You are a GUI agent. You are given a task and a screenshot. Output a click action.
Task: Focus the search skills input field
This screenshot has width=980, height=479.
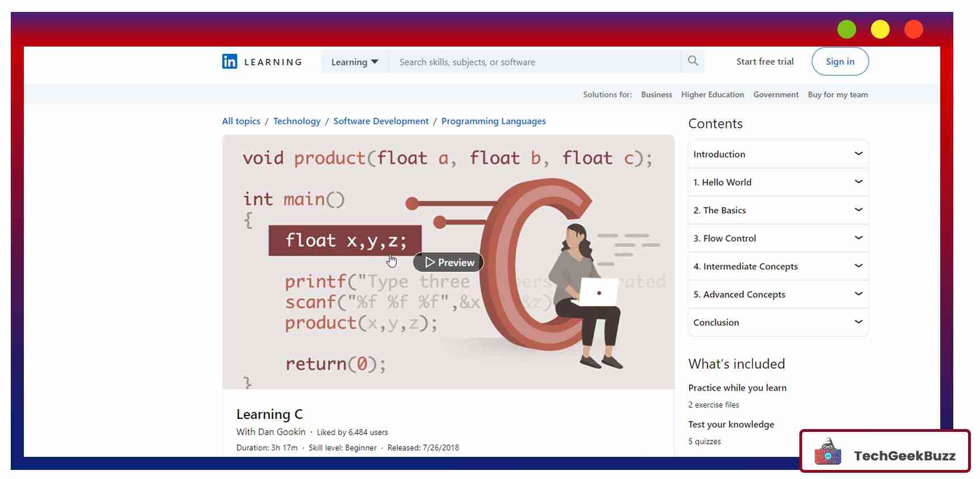click(534, 62)
